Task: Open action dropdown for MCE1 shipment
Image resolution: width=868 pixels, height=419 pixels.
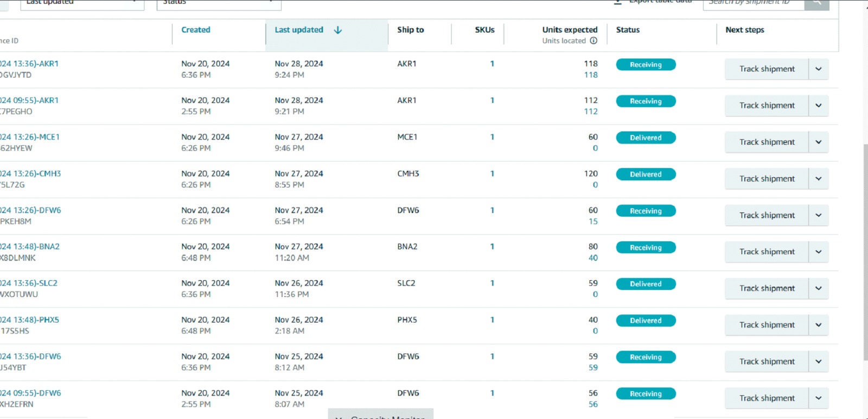Action: [x=819, y=142]
